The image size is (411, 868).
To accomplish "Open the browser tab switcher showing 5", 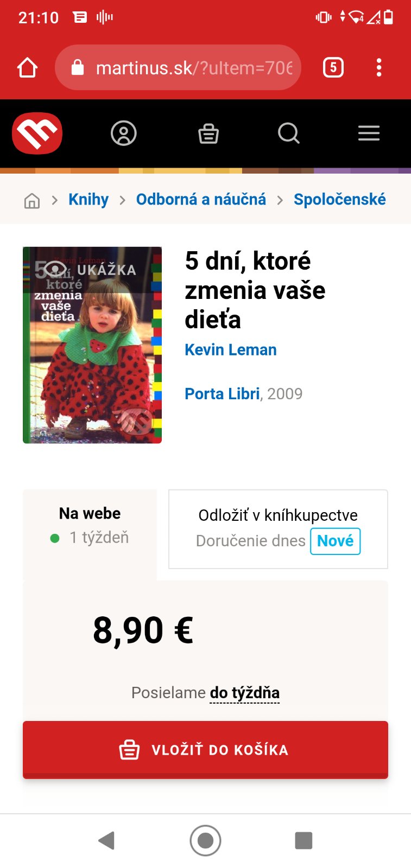I will point(333,68).
